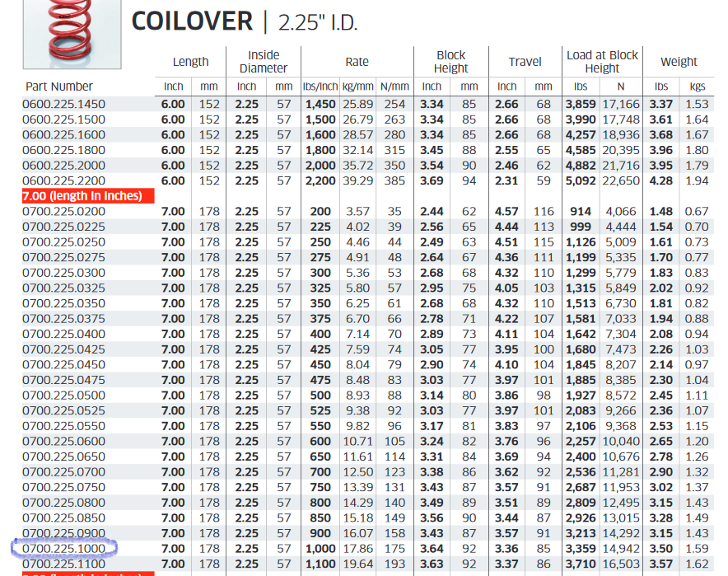Image resolution: width=728 pixels, height=576 pixels.
Task: Click part number 0600.225.2200
Action: [64, 181]
